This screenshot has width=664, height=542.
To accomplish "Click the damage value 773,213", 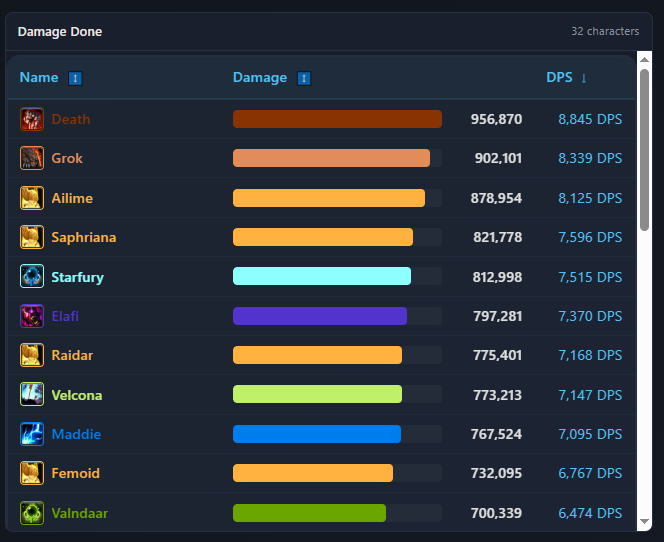I will pyautogui.click(x=498, y=395).
